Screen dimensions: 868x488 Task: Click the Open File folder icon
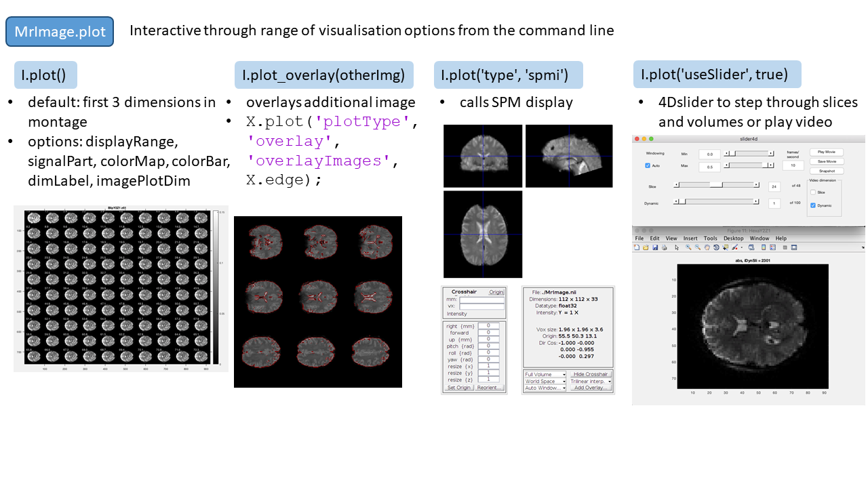coord(646,247)
